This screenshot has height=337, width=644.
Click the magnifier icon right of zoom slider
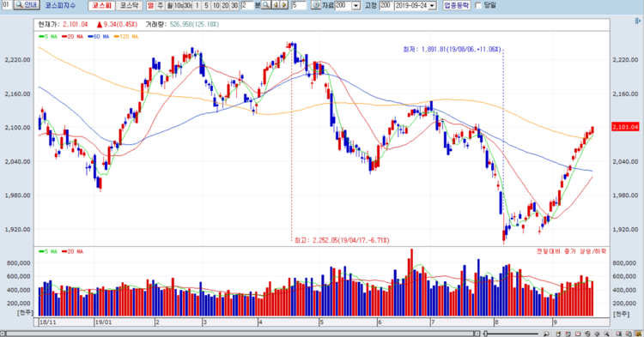(546, 334)
